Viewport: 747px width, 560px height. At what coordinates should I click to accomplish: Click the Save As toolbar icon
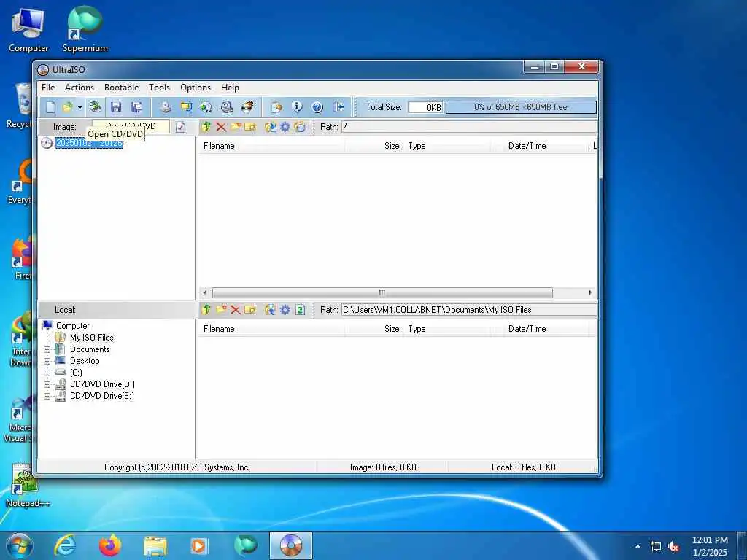click(136, 107)
